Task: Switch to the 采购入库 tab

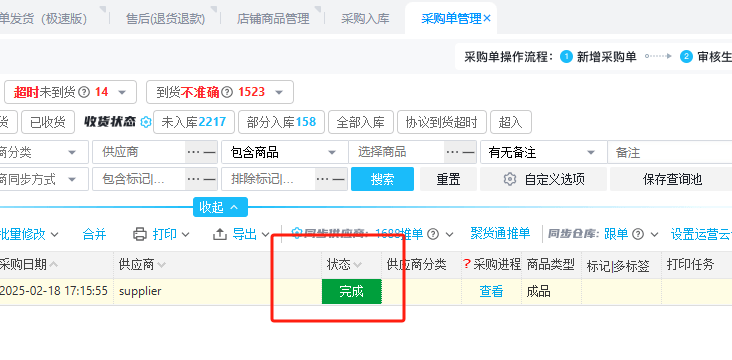Action: coord(365,19)
